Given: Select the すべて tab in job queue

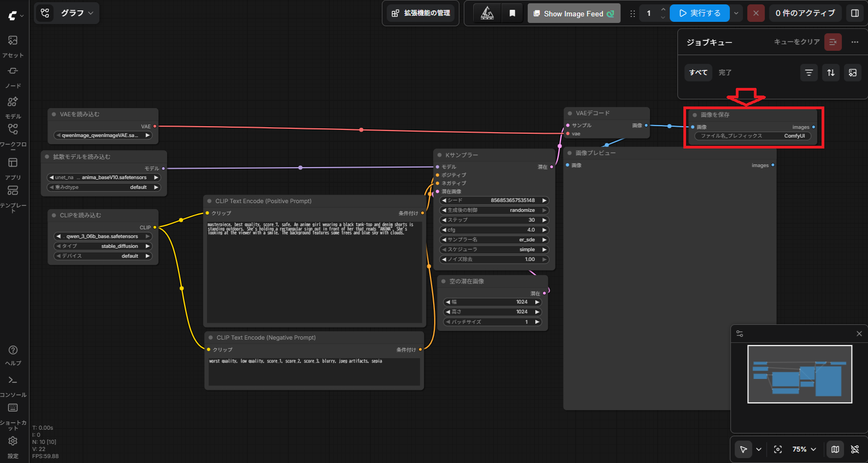Looking at the screenshot, I should (698, 73).
